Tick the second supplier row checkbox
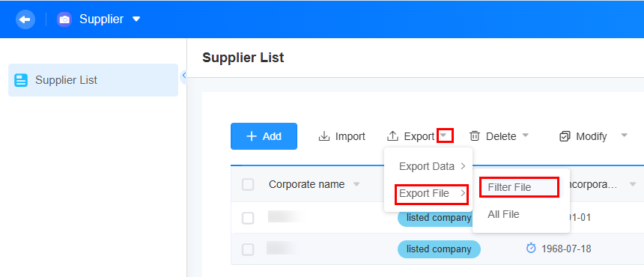 [x=248, y=249]
